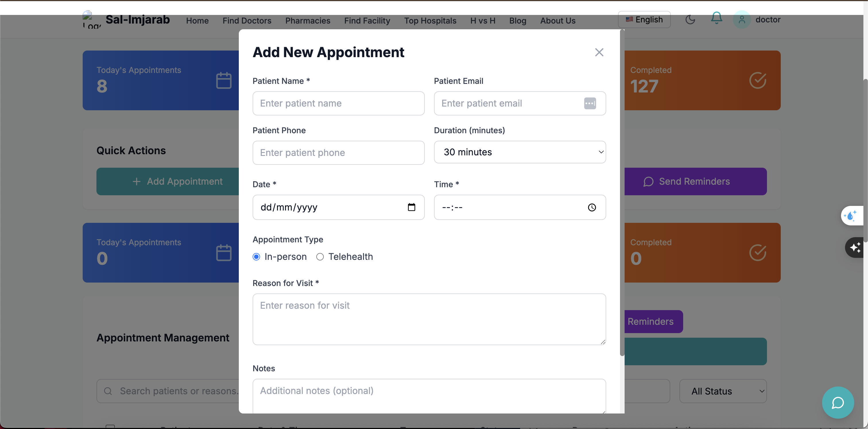
Task: Click the sparkle assistant icon on right edge
Action: point(855,247)
